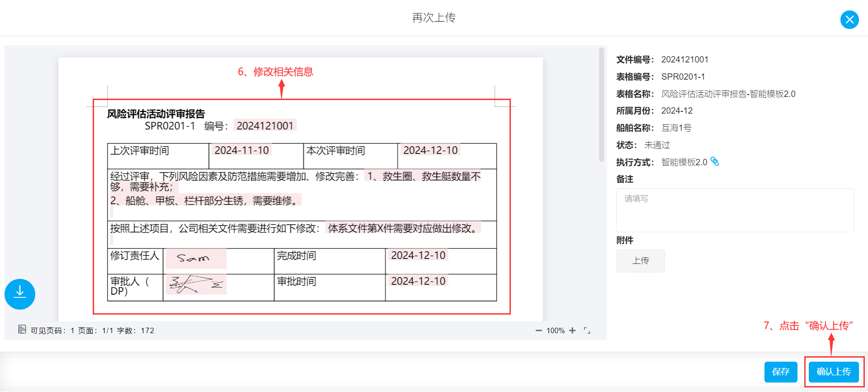The image size is (868, 392).
Task: Click the 本次评审时间 label cell
Action: [x=350, y=156]
